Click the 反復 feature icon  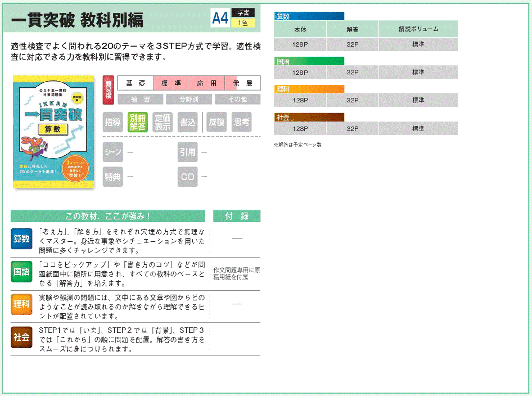click(x=216, y=122)
